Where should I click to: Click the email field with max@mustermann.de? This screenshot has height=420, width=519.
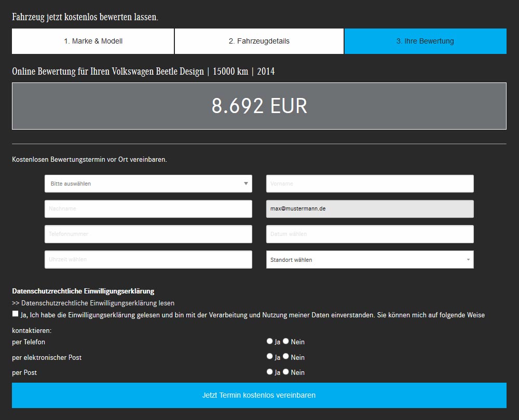tap(370, 208)
